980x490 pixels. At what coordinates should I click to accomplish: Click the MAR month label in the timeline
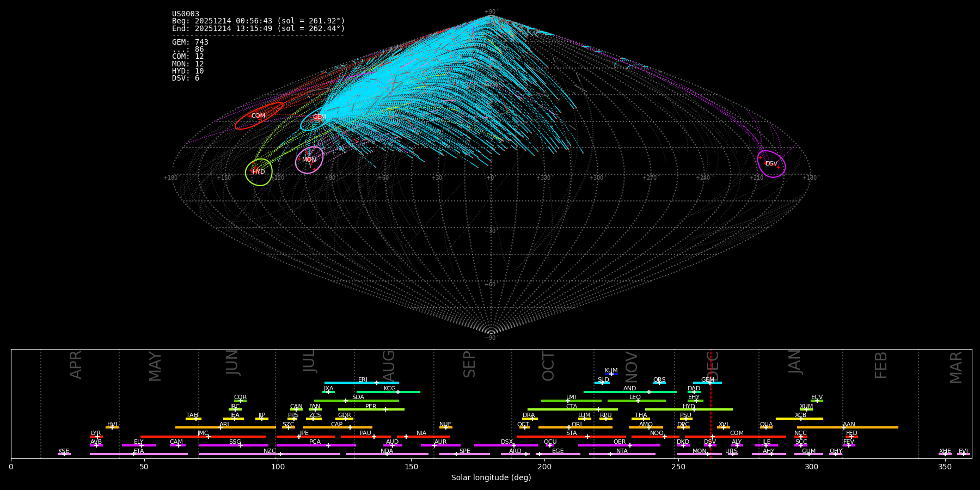point(956,367)
